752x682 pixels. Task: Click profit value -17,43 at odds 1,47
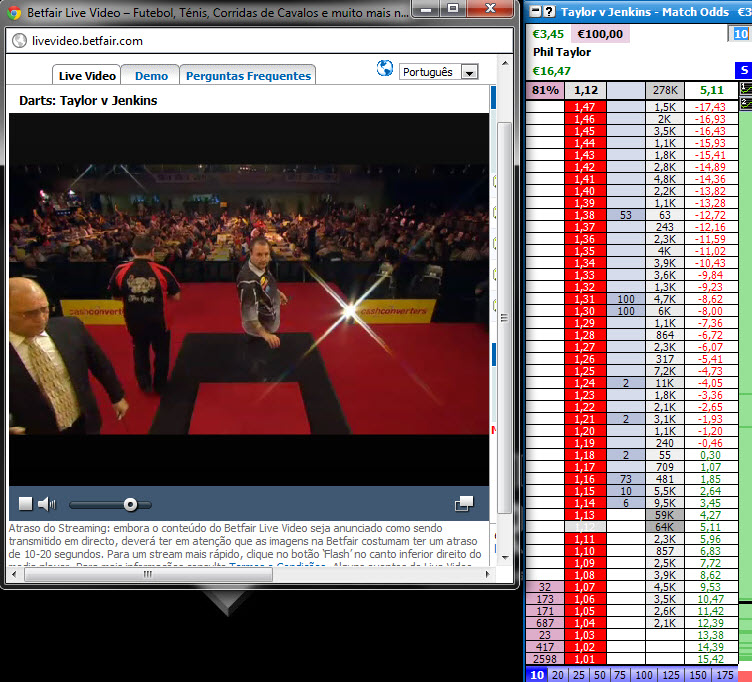[710, 107]
